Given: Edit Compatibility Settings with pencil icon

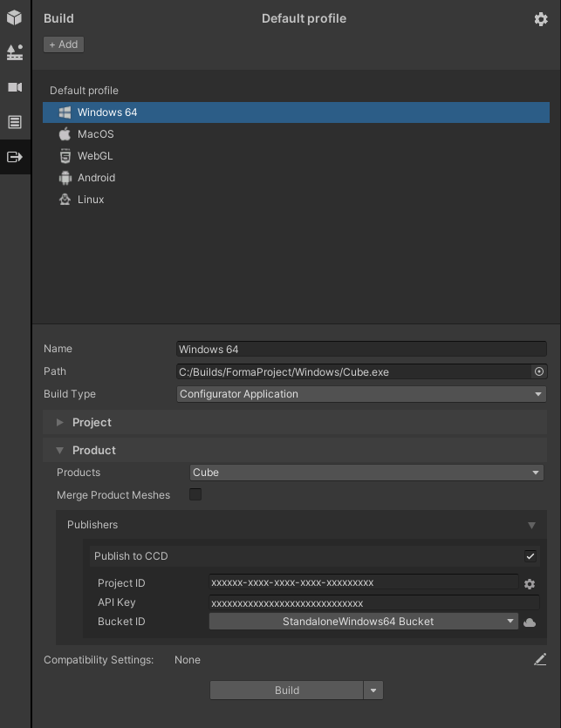Looking at the screenshot, I should (540, 660).
